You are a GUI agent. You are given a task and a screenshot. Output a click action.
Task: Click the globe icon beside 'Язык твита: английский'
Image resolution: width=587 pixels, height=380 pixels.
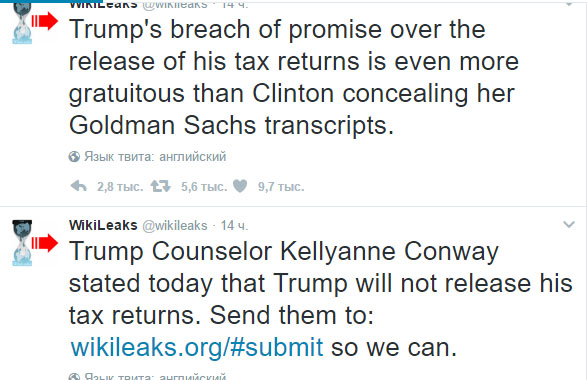point(74,156)
